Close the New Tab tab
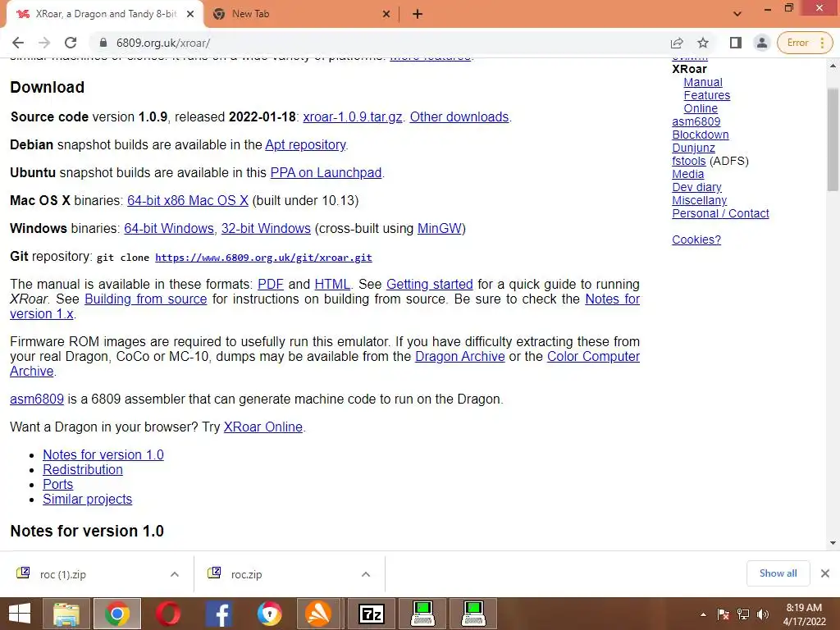 [x=386, y=14]
